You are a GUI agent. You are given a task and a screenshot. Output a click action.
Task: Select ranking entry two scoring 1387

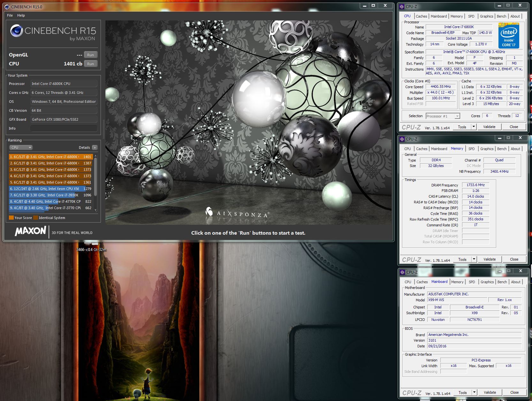(x=51, y=163)
